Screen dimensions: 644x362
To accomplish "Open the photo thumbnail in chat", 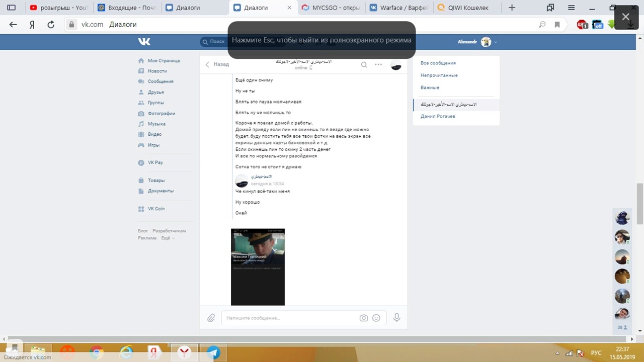I will coord(258,266).
